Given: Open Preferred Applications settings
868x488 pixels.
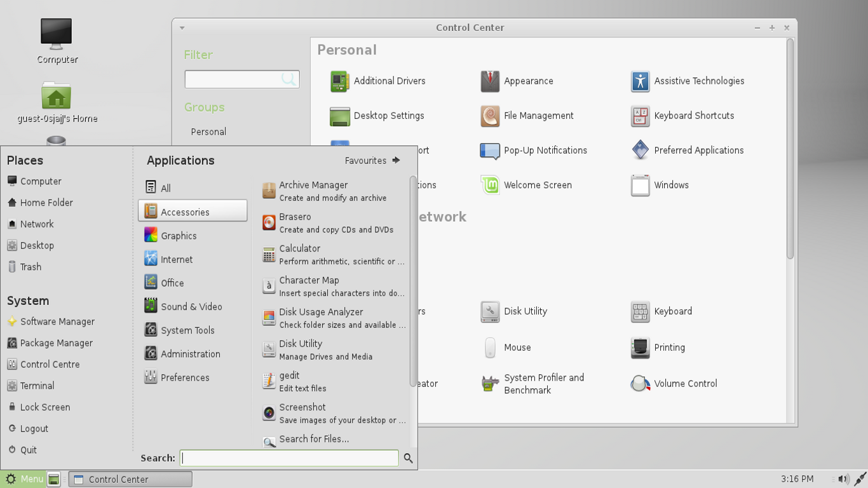Looking at the screenshot, I should pyautogui.click(x=687, y=151).
